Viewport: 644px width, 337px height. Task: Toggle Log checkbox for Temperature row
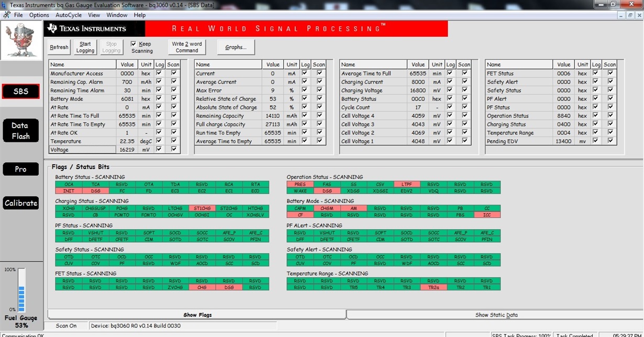click(160, 141)
